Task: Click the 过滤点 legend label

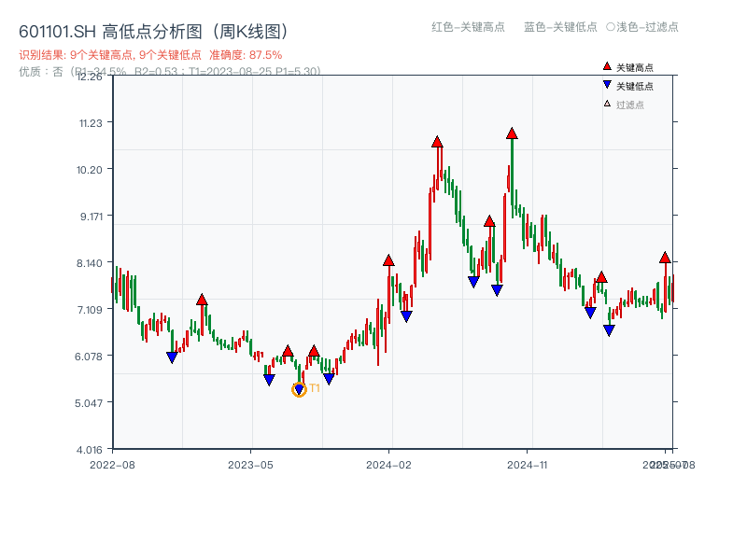Action: coord(629,105)
